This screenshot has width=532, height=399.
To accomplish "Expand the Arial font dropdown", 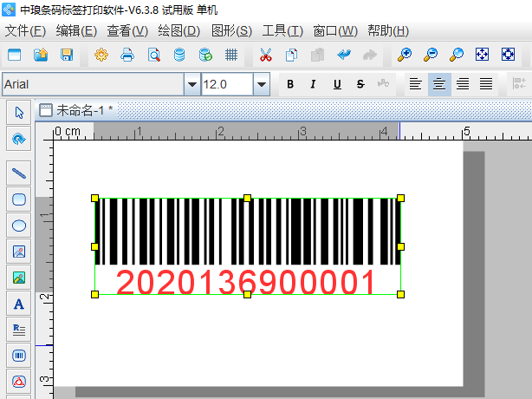I will pyautogui.click(x=191, y=84).
